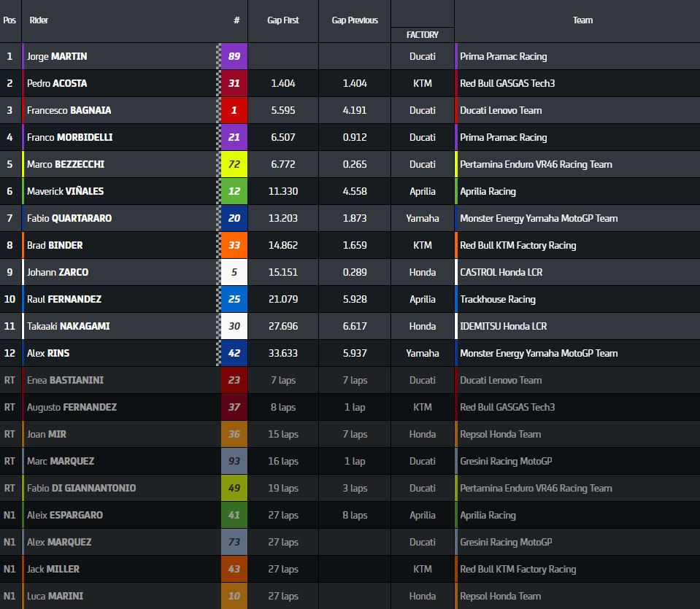This screenshot has width=700, height=609.
Task: Click the Rider column header
Action: [x=39, y=20]
